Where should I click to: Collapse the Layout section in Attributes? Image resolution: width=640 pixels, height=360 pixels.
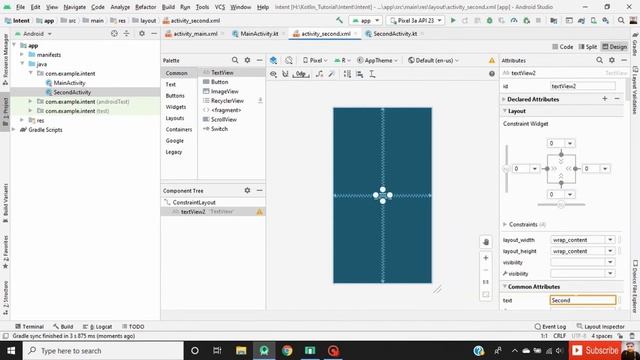click(x=505, y=111)
